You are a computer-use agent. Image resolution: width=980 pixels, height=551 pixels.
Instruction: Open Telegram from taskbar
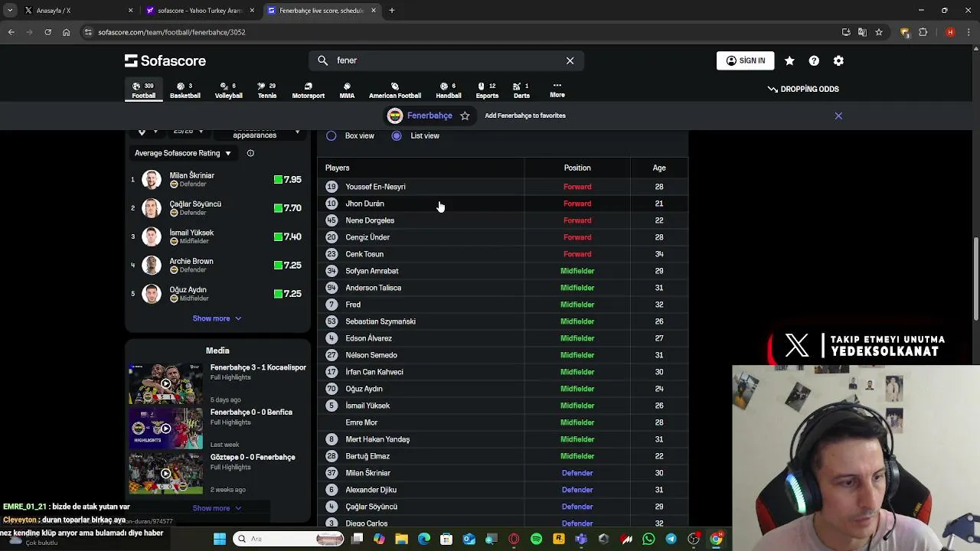click(671, 539)
